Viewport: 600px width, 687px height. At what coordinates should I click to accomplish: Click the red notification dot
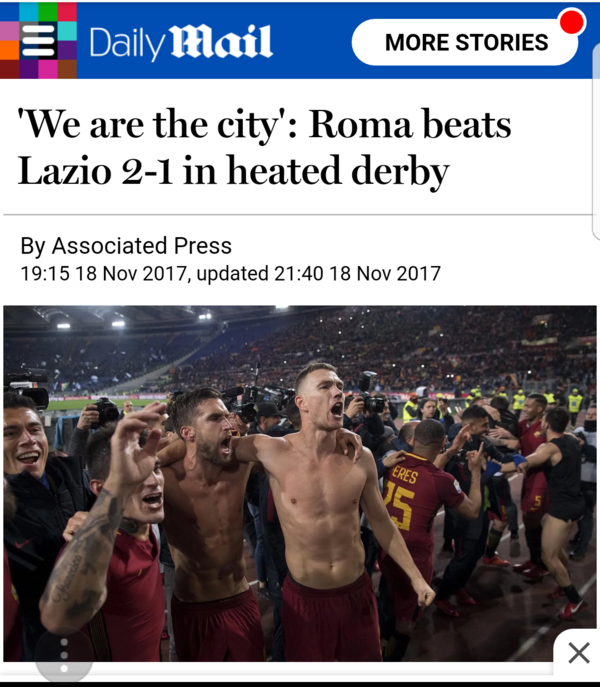(572, 21)
